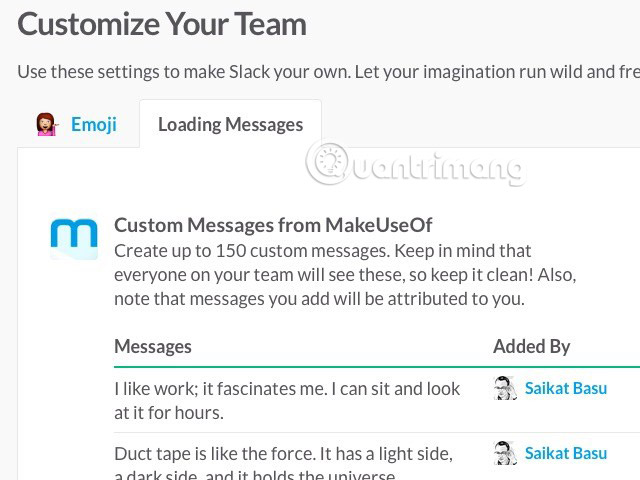Click the Custom Messages from MakeUseOf heading
The image size is (640, 480).
pyautogui.click(x=273, y=225)
